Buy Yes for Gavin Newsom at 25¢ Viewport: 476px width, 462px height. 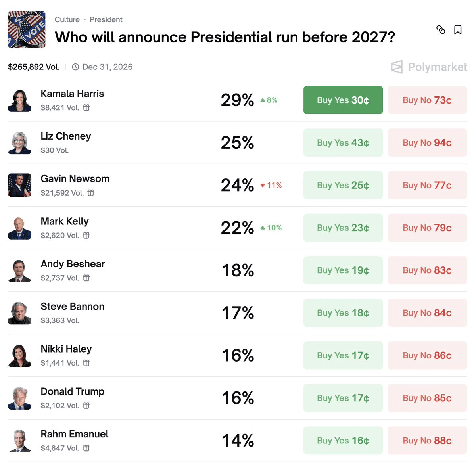[x=343, y=185]
